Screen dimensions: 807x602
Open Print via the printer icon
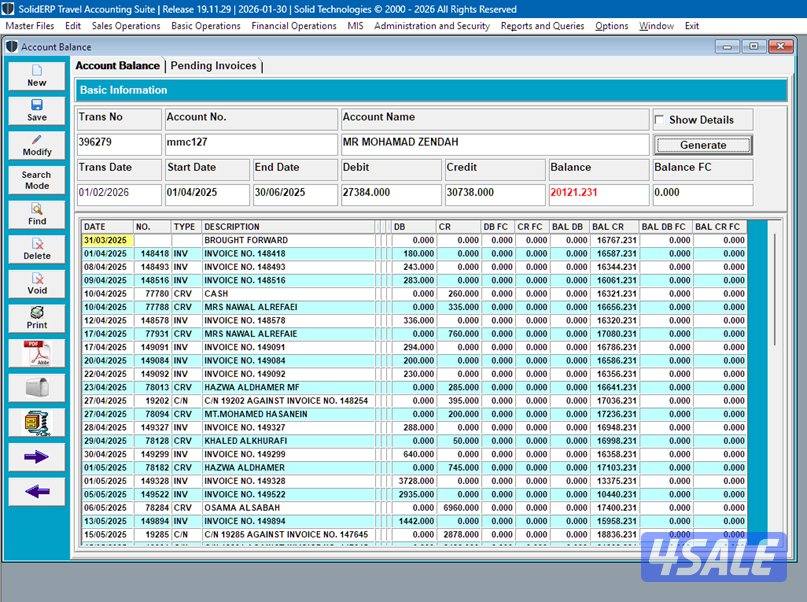click(x=36, y=318)
